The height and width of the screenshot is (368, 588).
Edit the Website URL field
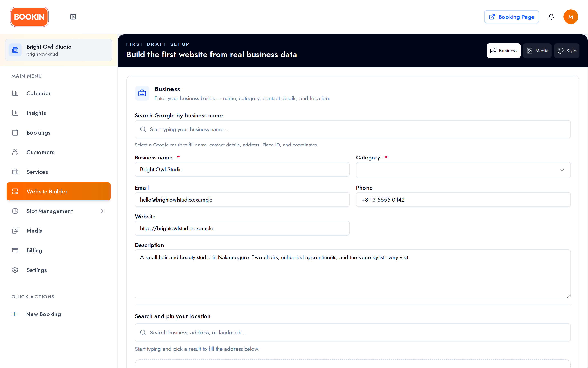click(x=242, y=228)
